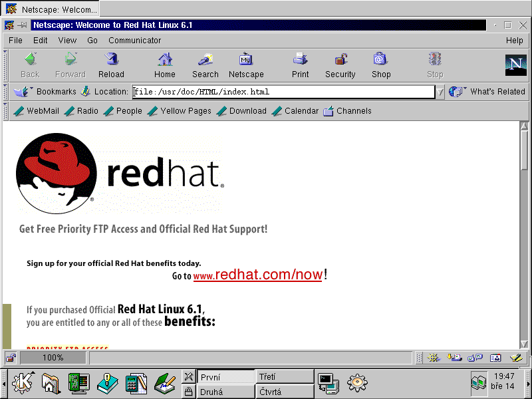This screenshot has width=532, height=399.
Task: Launch the terminal emulator from panel
Action: (x=329, y=384)
